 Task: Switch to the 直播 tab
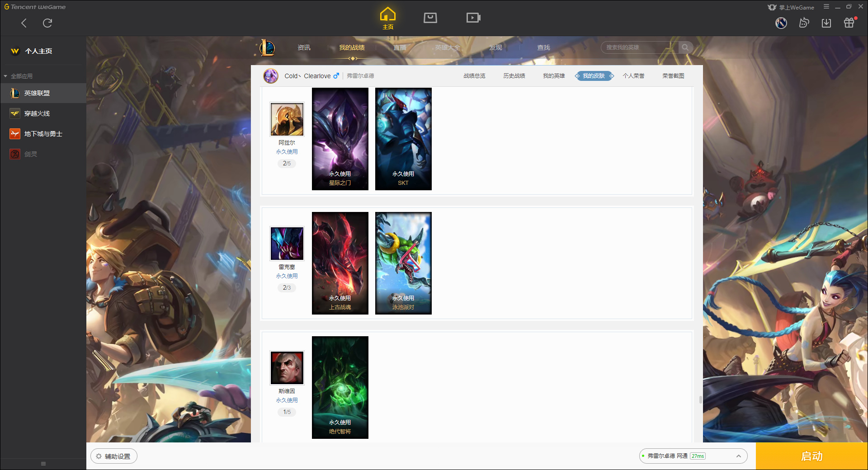(x=400, y=47)
